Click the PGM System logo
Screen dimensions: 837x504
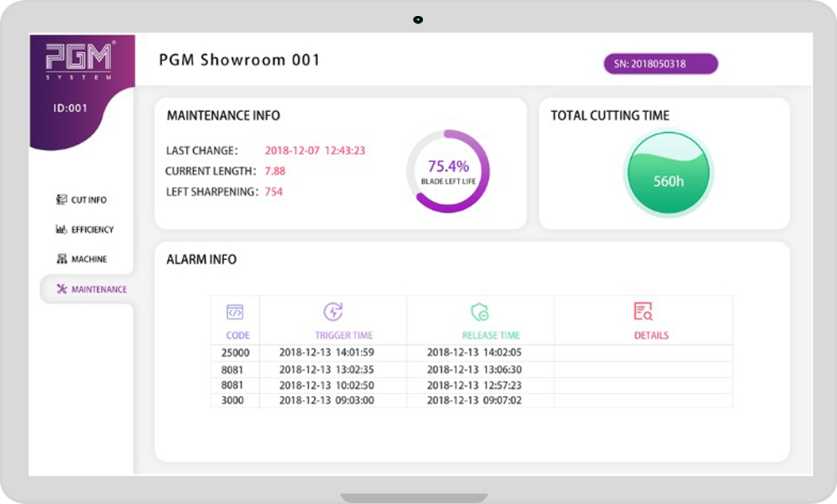[x=79, y=61]
